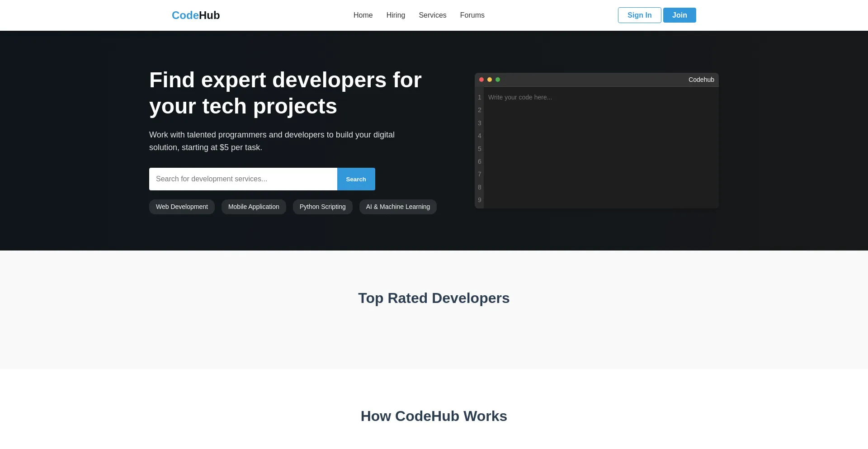
Task: Click the Join button
Action: pyautogui.click(x=679, y=15)
